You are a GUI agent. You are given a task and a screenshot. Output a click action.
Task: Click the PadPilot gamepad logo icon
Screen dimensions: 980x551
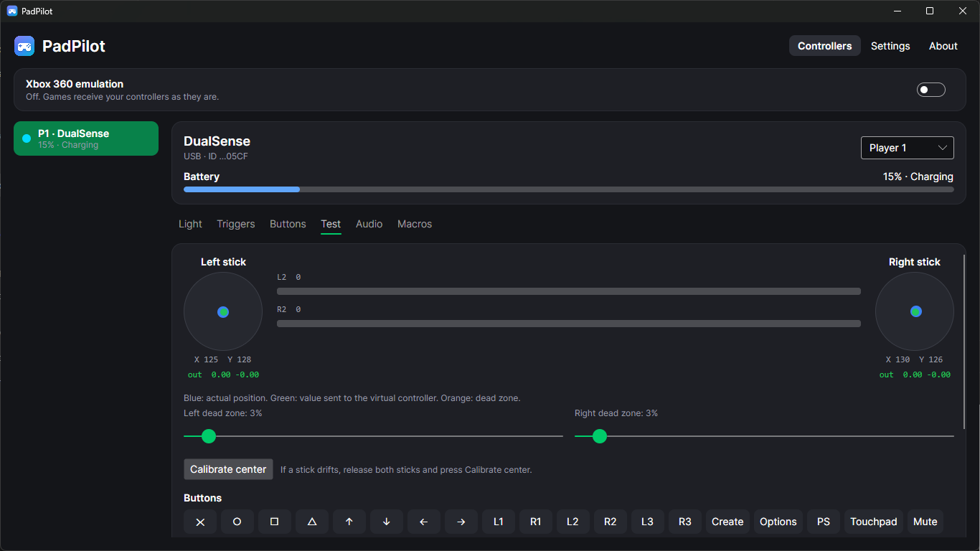click(x=24, y=46)
